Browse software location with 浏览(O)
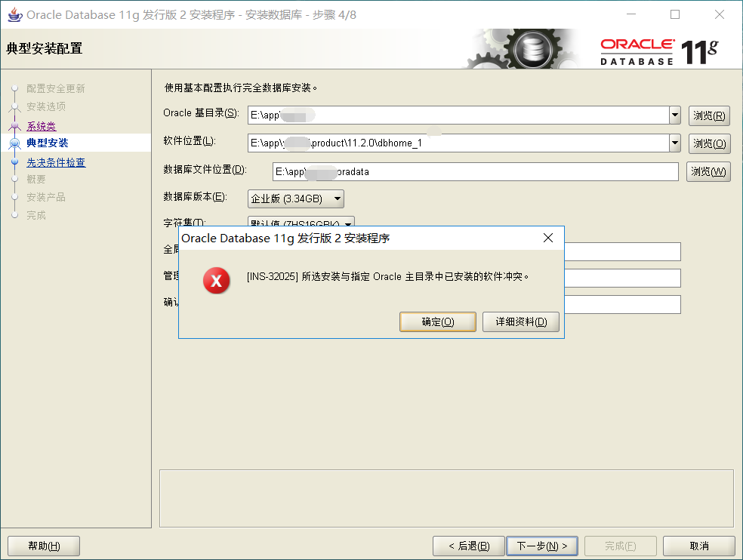 (x=709, y=143)
